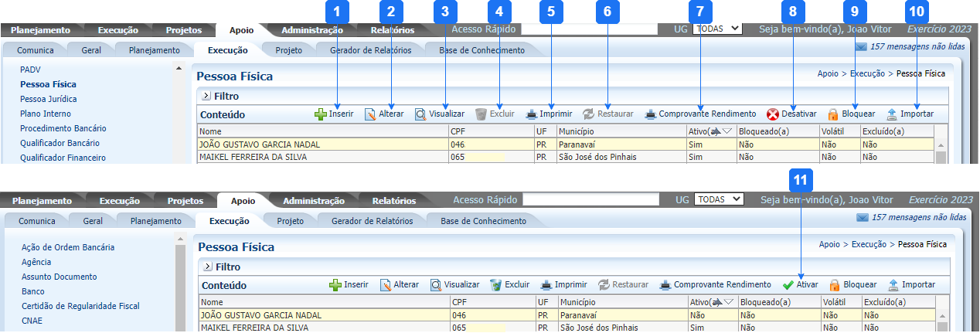980x333 pixels.
Task: Expand the Filtro section in upper panel
Action: 206,97
